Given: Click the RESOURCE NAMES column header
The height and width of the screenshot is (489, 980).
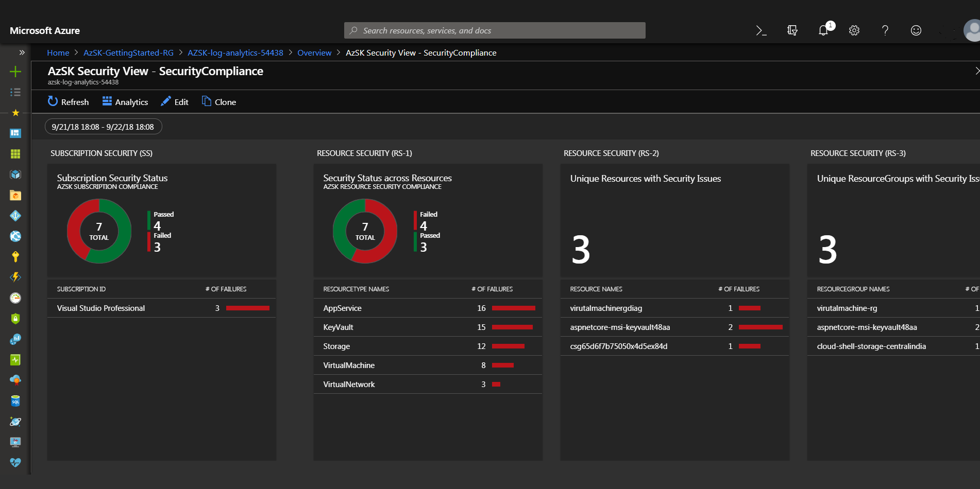Looking at the screenshot, I should pos(596,289).
